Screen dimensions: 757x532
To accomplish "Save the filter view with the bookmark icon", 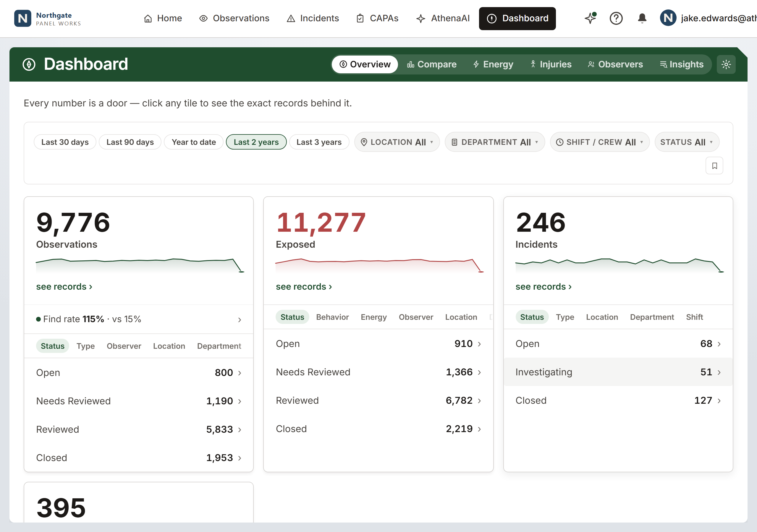I will [x=714, y=166].
